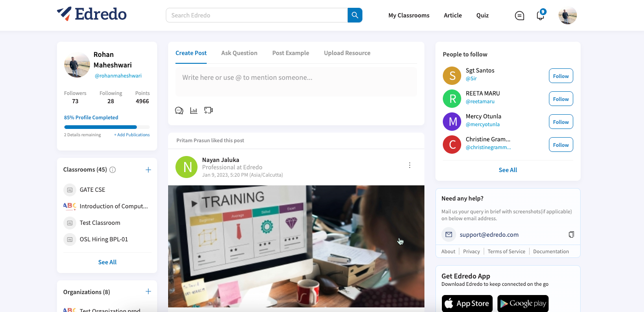Screen dimensions: 644x312
Task: Click inside the Search Edredo field
Action: pos(256,15)
